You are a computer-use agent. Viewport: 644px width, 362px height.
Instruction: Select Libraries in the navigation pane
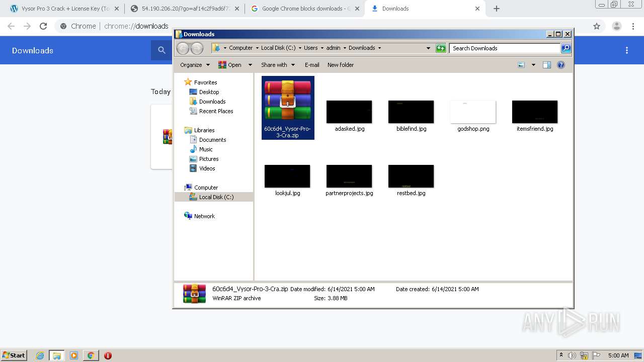click(x=204, y=130)
